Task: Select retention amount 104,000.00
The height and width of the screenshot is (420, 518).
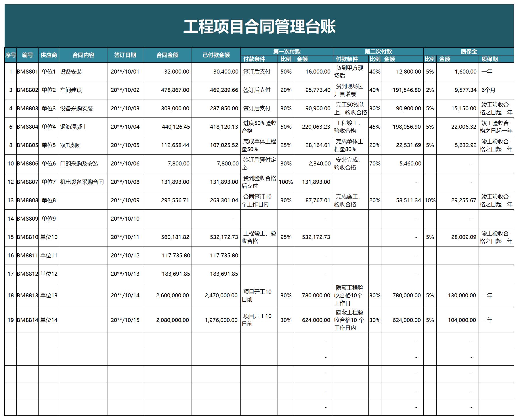Action: (x=458, y=320)
